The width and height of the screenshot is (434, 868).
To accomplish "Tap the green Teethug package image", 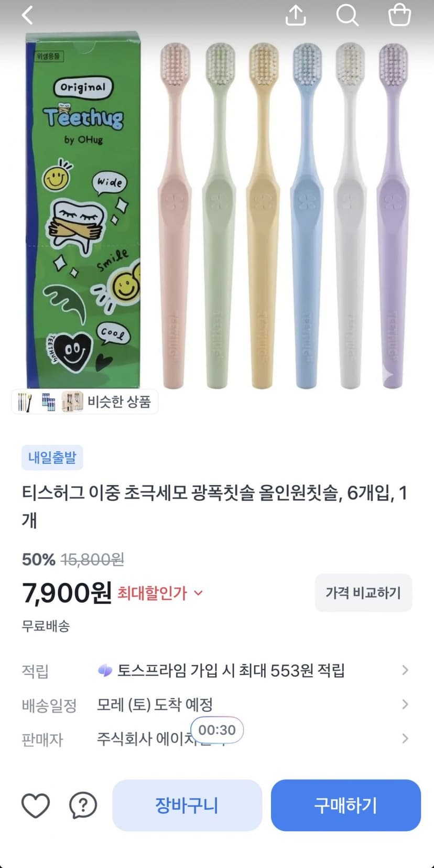I will point(84,210).
